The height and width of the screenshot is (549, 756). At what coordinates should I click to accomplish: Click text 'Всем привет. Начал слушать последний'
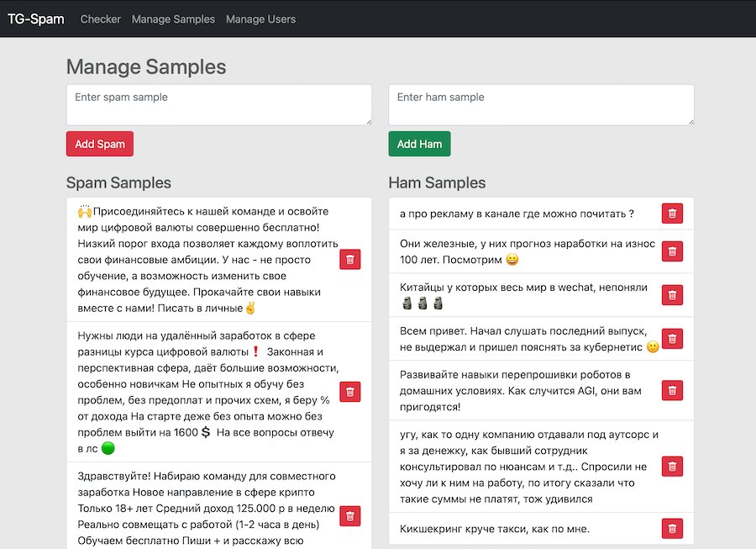click(x=502, y=331)
